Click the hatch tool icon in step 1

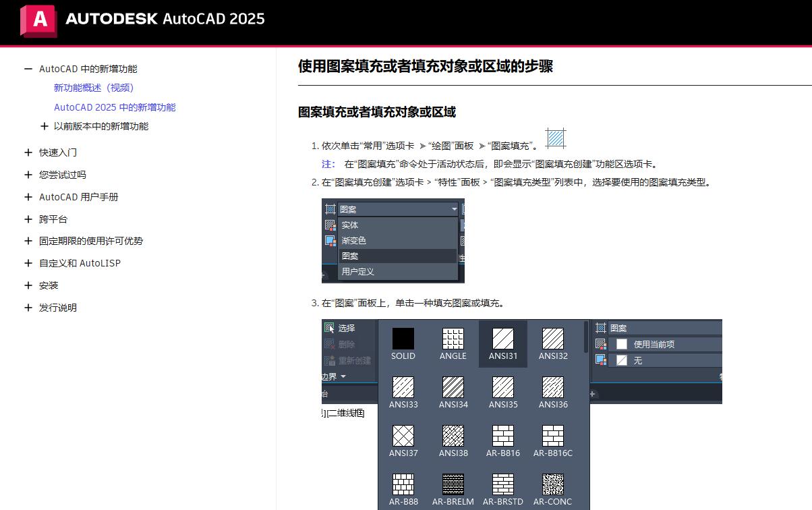[555, 138]
